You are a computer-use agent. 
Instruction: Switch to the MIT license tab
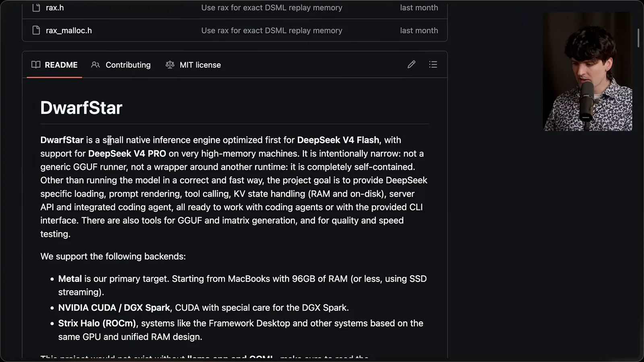(193, 65)
